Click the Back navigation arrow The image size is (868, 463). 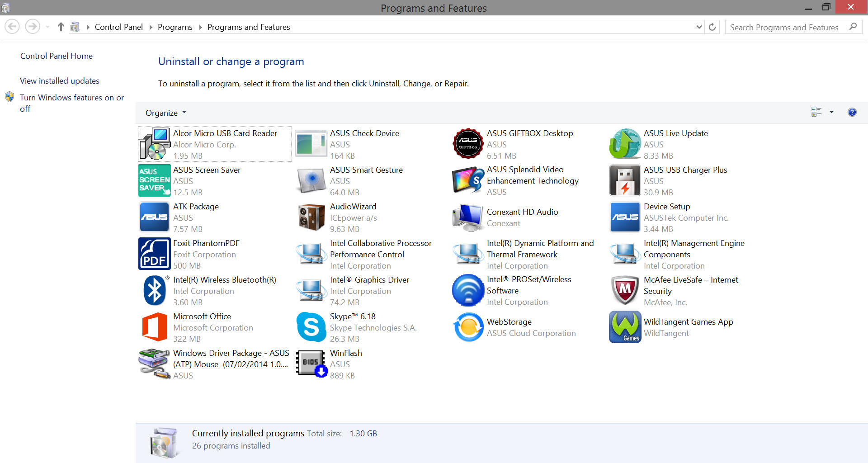coord(12,27)
